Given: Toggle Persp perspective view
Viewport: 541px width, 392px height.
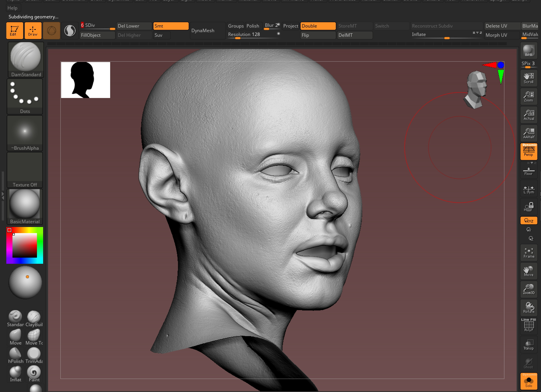Looking at the screenshot, I should [529, 151].
